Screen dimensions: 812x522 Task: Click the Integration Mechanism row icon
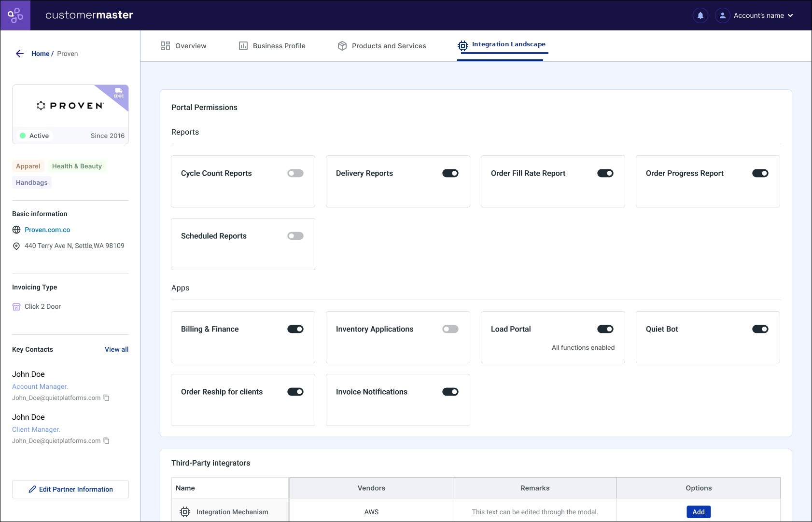(185, 512)
